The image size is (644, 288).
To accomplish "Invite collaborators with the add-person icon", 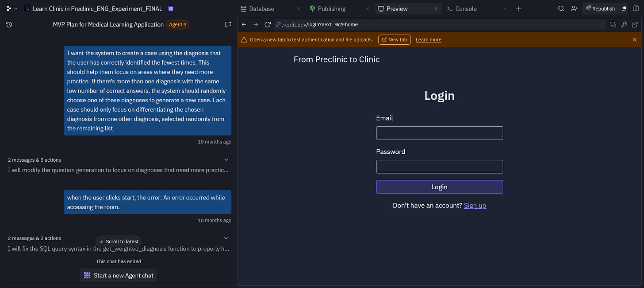I will 574,8.
